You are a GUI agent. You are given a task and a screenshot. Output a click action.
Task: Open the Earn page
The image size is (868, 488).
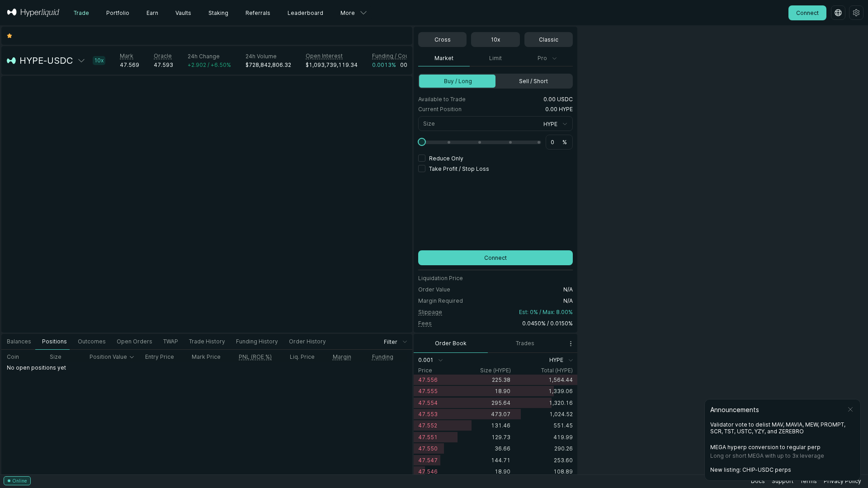(x=152, y=13)
